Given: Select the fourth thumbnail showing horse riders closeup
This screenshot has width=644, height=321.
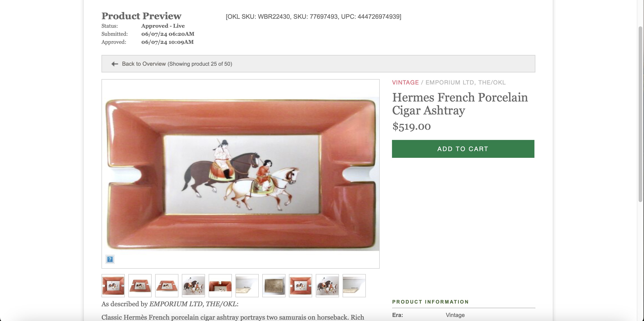Looking at the screenshot, I should click(193, 285).
